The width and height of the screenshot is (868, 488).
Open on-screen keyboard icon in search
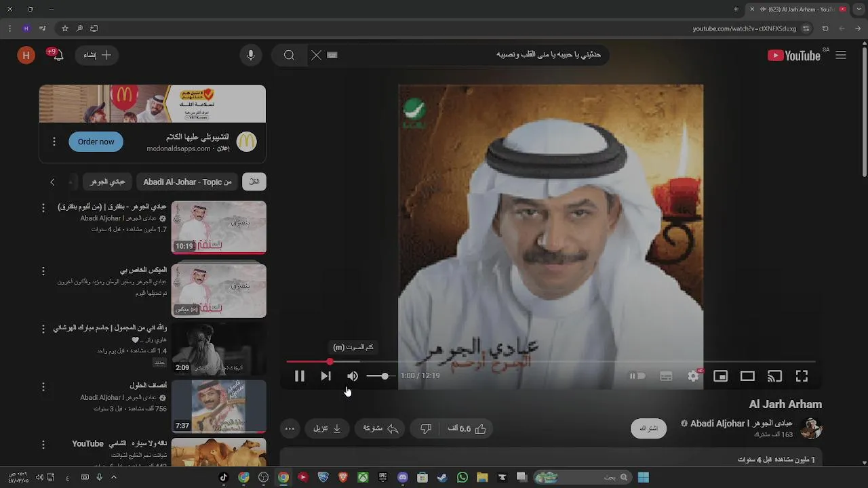pyautogui.click(x=332, y=56)
